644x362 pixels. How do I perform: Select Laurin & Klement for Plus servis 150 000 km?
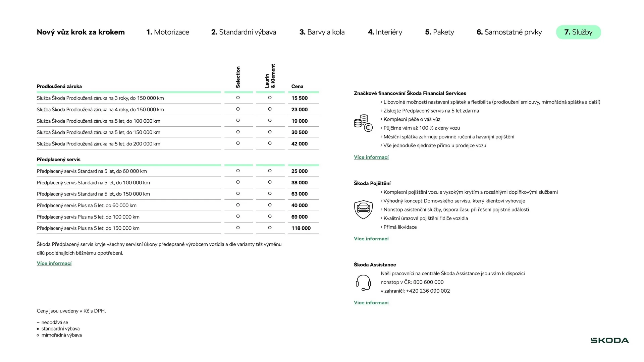[x=270, y=228]
